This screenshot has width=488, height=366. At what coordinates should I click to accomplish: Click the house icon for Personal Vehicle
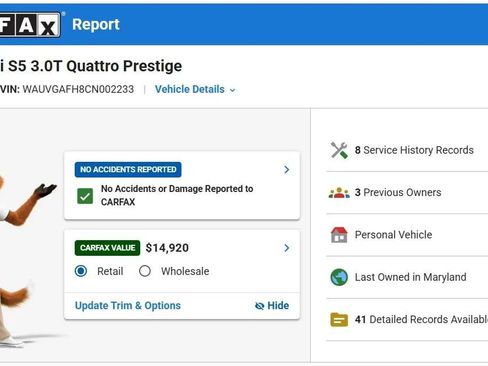pos(339,235)
